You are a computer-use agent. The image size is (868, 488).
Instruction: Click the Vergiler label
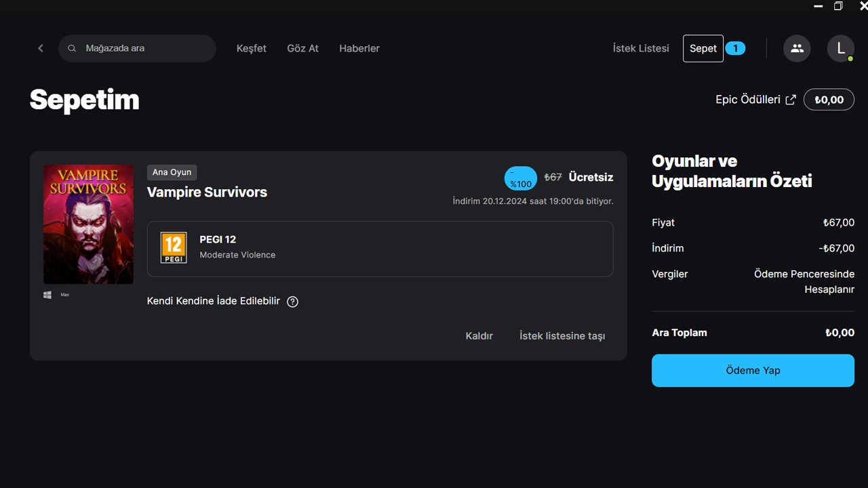(x=670, y=274)
